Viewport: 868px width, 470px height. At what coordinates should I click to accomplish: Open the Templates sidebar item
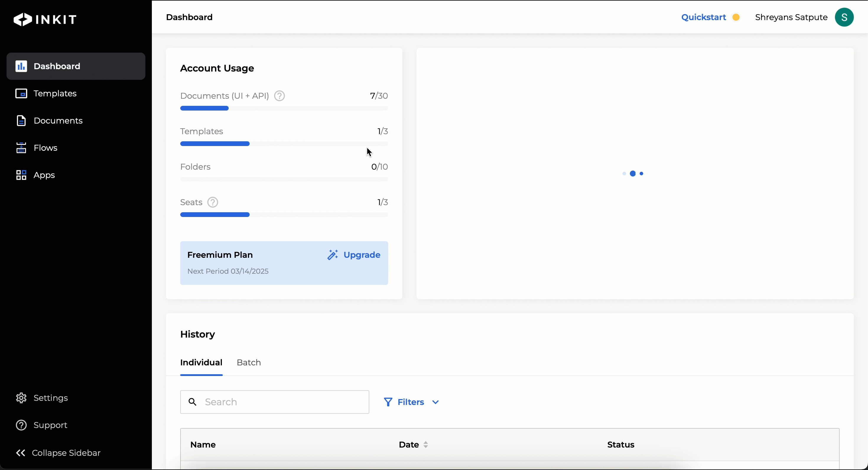click(x=76, y=93)
